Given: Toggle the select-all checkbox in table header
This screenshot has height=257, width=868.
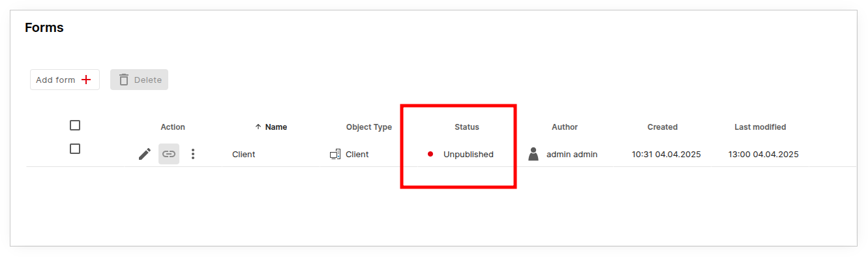Looking at the screenshot, I should pyautogui.click(x=75, y=125).
